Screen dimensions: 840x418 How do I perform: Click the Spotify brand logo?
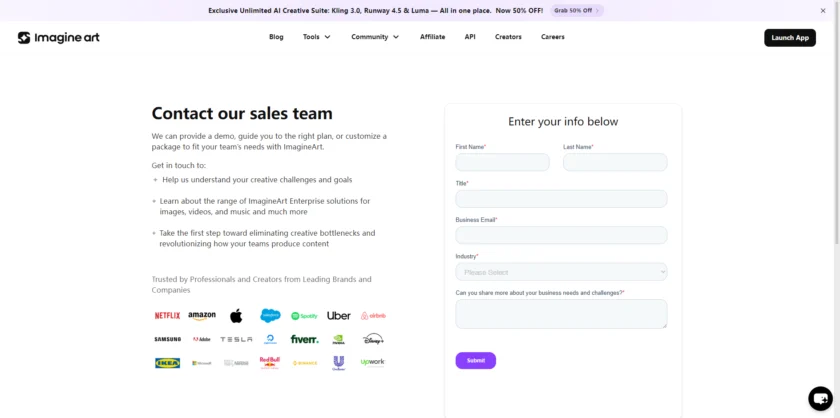click(x=304, y=316)
